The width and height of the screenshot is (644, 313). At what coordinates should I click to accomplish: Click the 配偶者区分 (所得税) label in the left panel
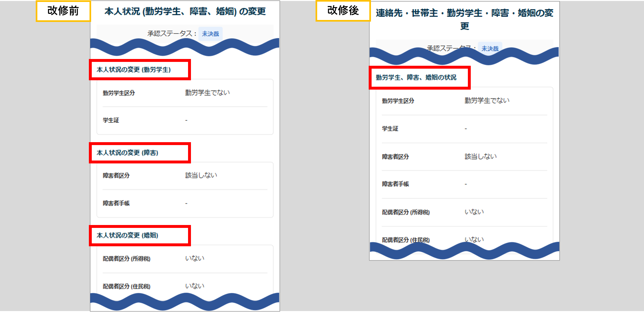point(126,259)
